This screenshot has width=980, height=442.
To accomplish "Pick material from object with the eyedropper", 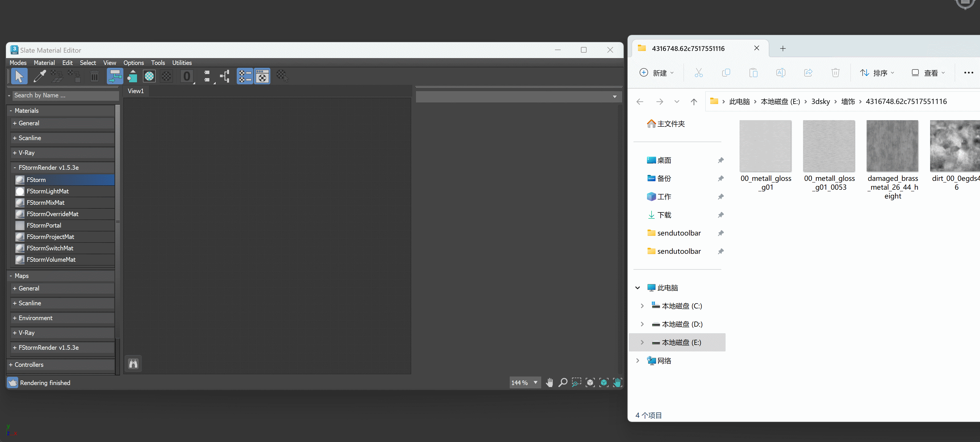I will 39,76.
